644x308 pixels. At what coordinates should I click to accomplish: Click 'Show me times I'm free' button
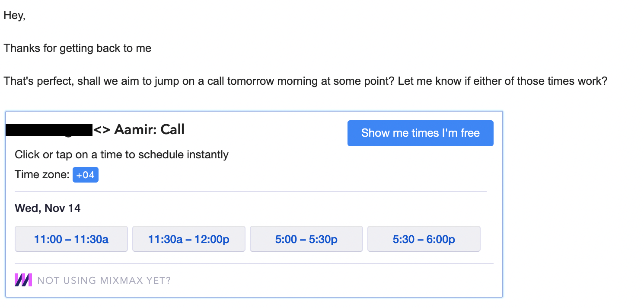421,133
